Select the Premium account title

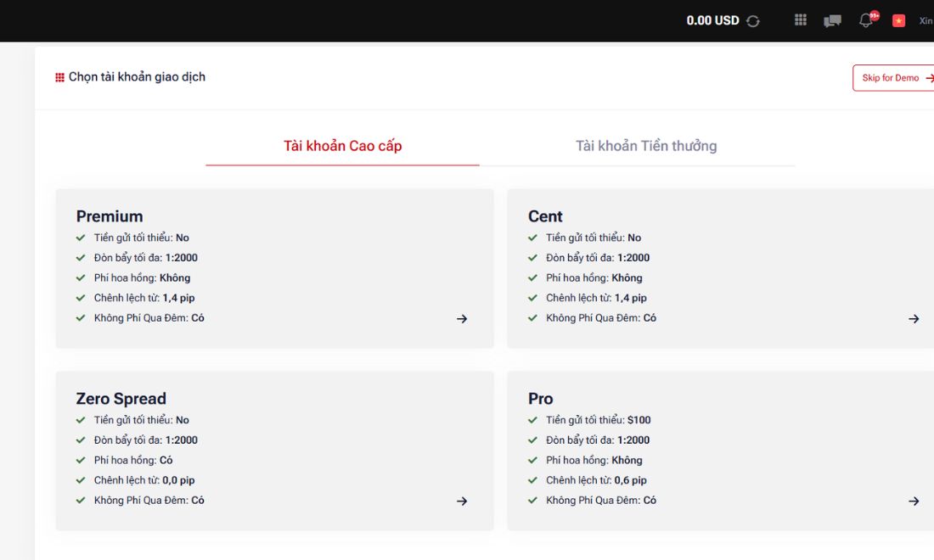click(110, 216)
